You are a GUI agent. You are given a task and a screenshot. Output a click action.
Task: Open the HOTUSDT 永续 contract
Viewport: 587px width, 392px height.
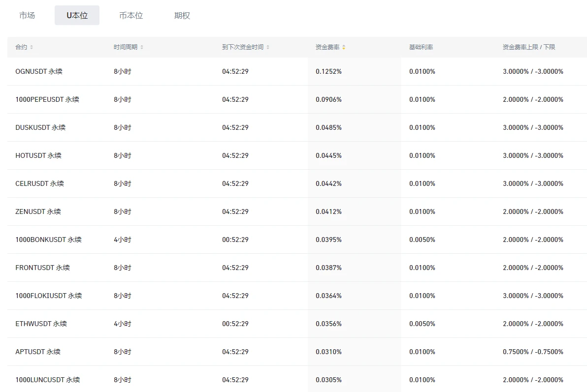point(38,155)
